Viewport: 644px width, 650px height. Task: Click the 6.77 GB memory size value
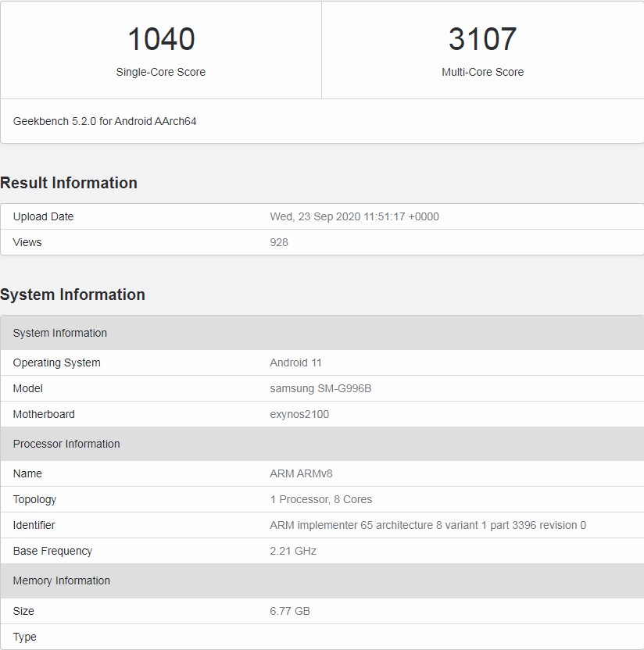(290, 611)
